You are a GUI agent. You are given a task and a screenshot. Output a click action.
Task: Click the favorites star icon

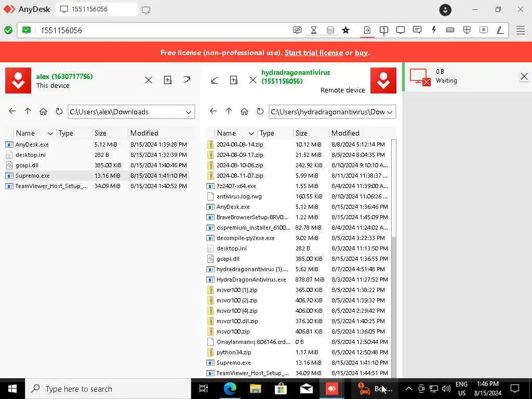[345, 30]
